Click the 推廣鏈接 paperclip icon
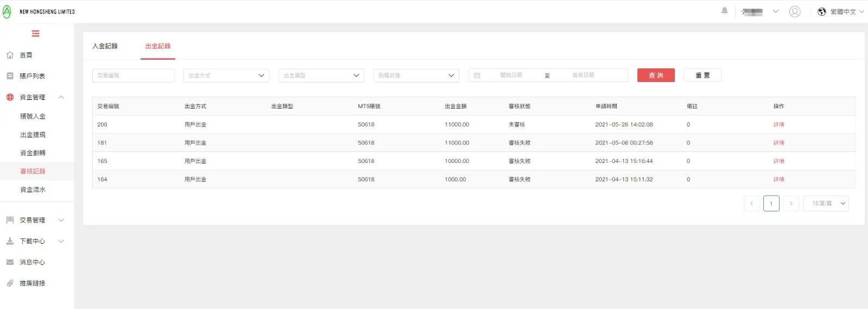Image resolution: width=868 pixels, height=309 pixels. (10, 283)
